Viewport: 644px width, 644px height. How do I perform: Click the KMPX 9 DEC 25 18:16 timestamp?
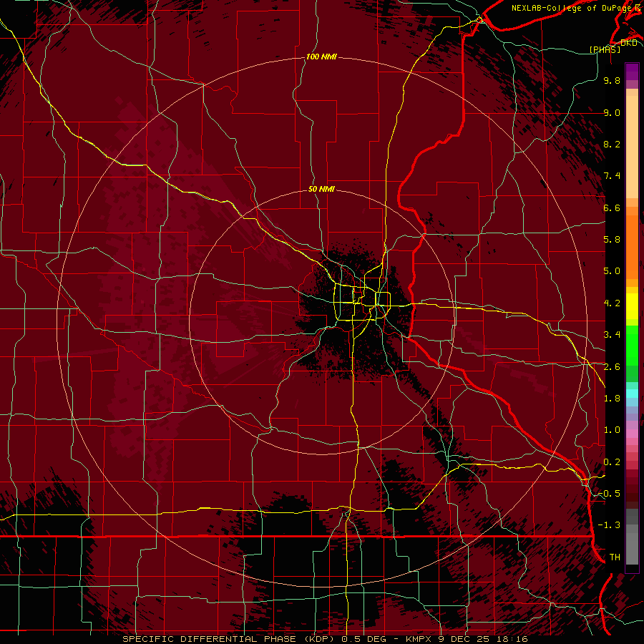(467, 639)
